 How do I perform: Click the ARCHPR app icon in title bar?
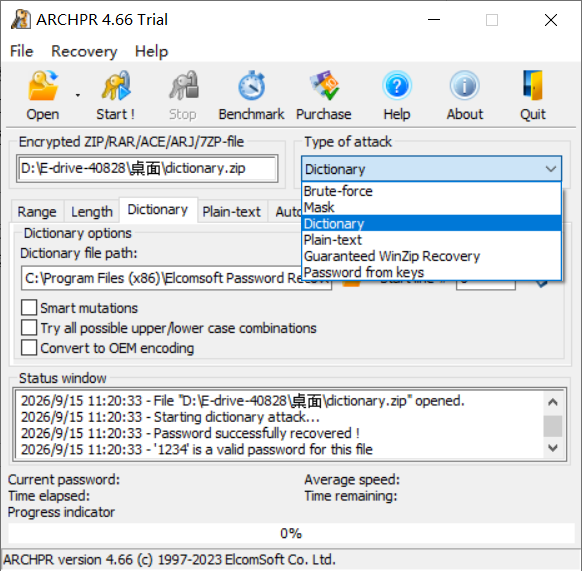20,19
